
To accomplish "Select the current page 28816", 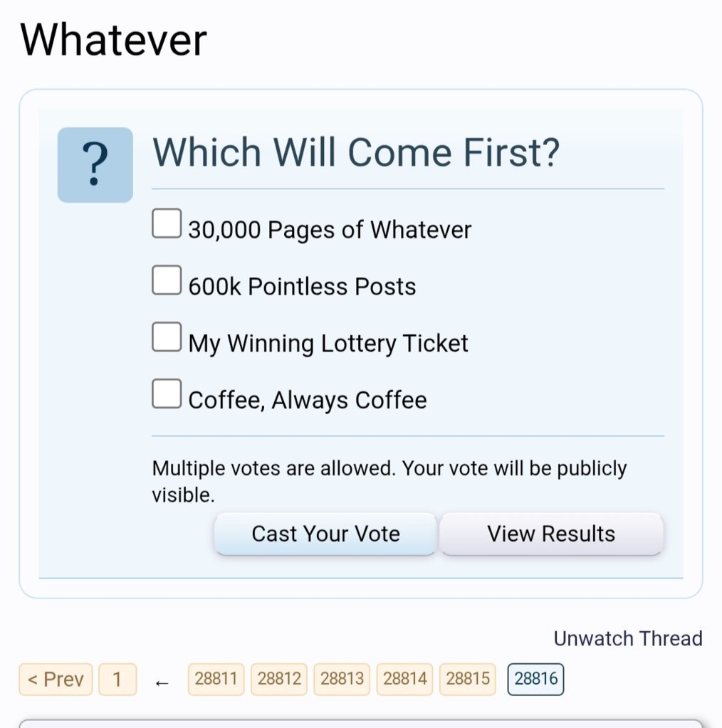I will 535,679.
